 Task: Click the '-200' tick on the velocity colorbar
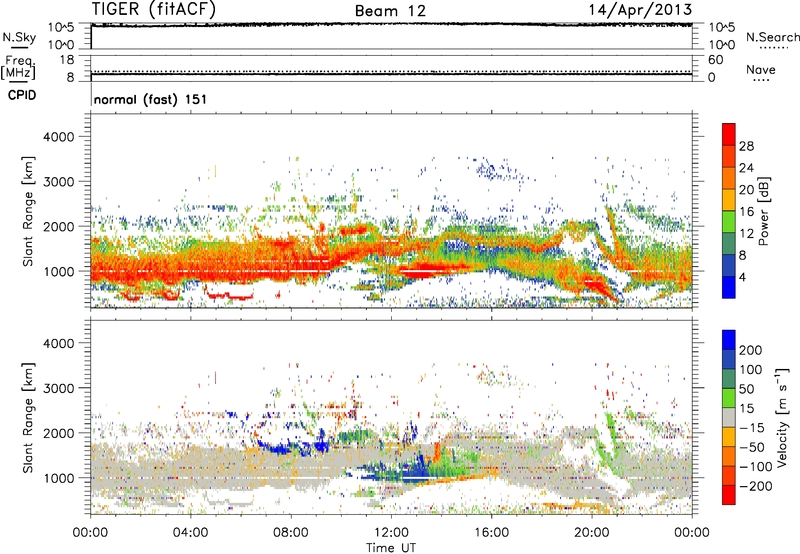[x=756, y=486]
